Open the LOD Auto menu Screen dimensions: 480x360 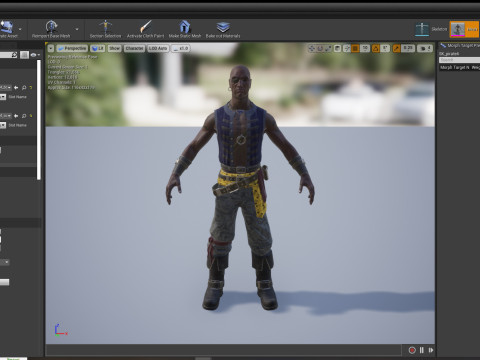158,49
